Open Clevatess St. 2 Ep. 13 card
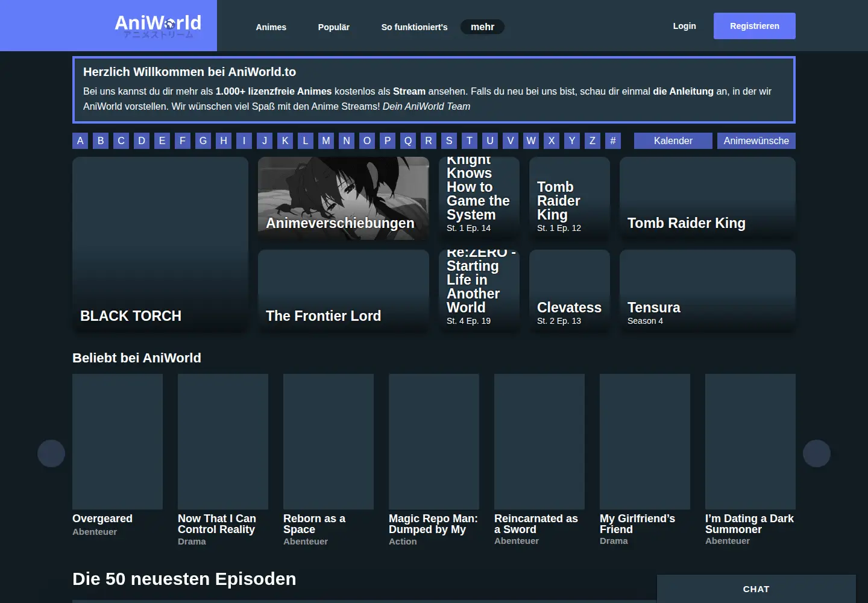 [570, 291]
